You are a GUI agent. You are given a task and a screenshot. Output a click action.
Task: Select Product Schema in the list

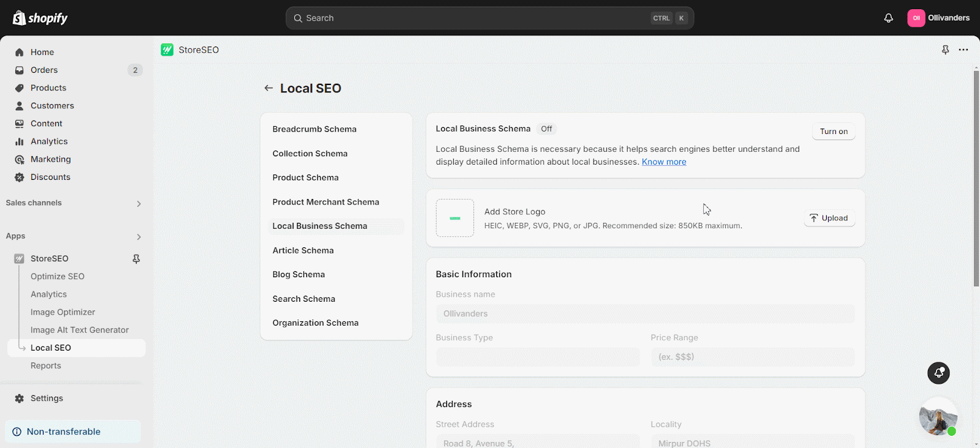[336, 177]
